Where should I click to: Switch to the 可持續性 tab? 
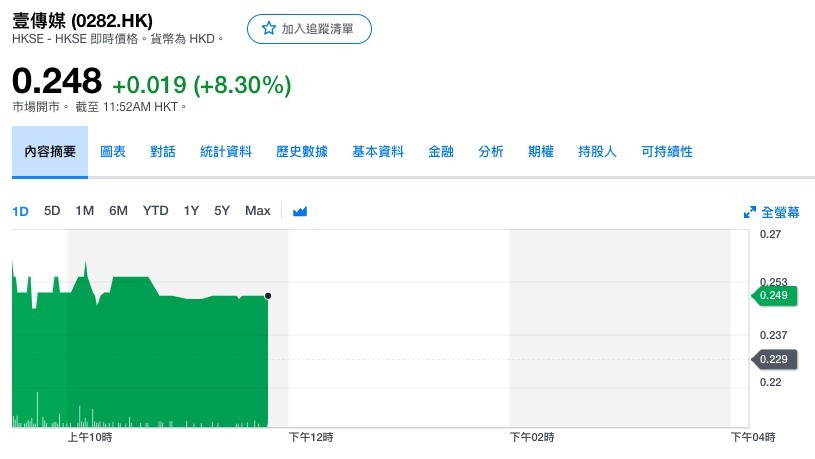[x=667, y=152]
